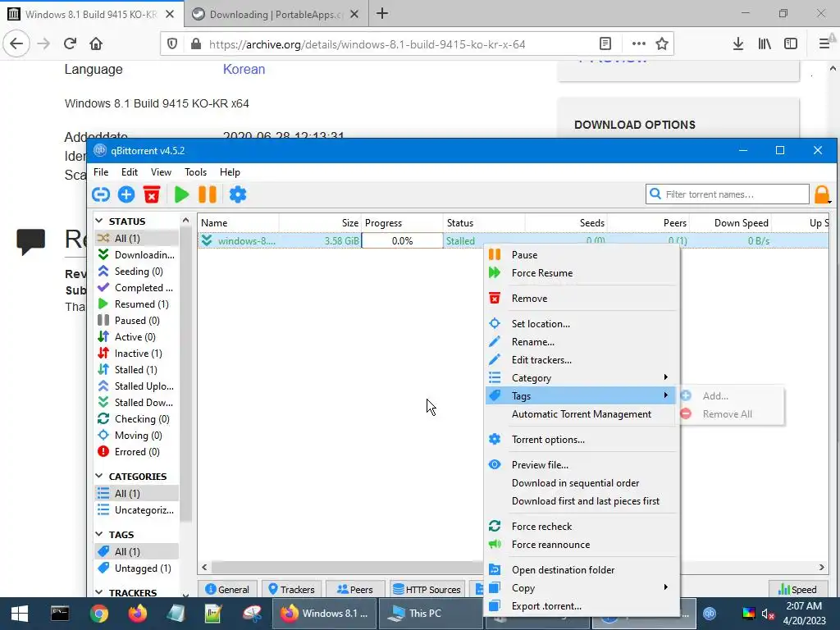This screenshot has height=630, width=840.
Task: Open the qBittorrent File menu
Action: (101, 172)
